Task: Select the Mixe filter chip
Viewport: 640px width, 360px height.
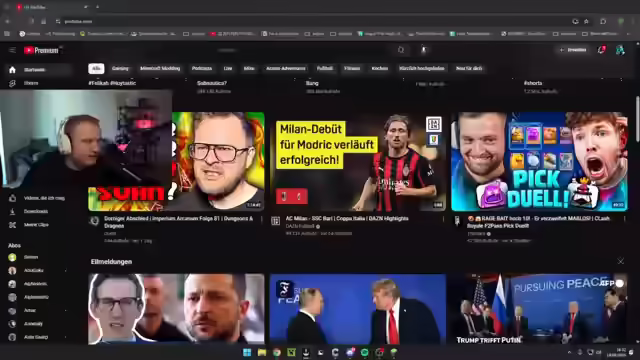Action: pyautogui.click(x=249, y=69)
